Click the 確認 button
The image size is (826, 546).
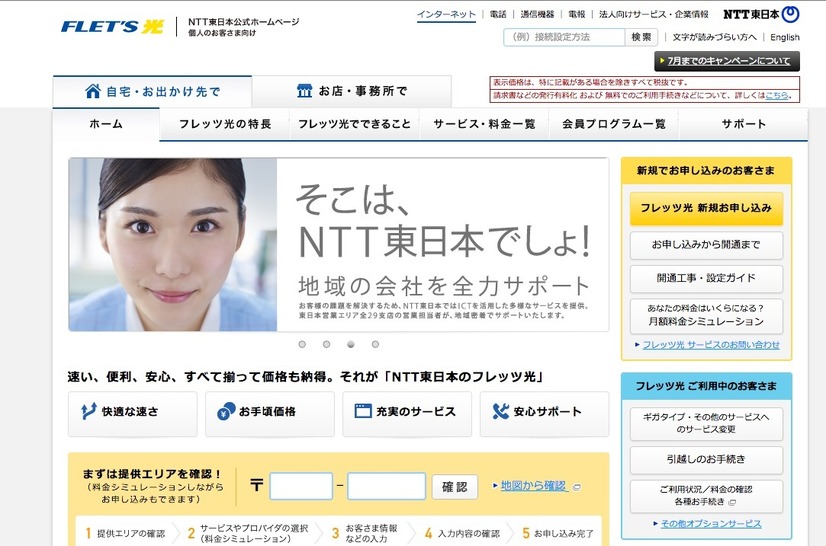[455, 486]
